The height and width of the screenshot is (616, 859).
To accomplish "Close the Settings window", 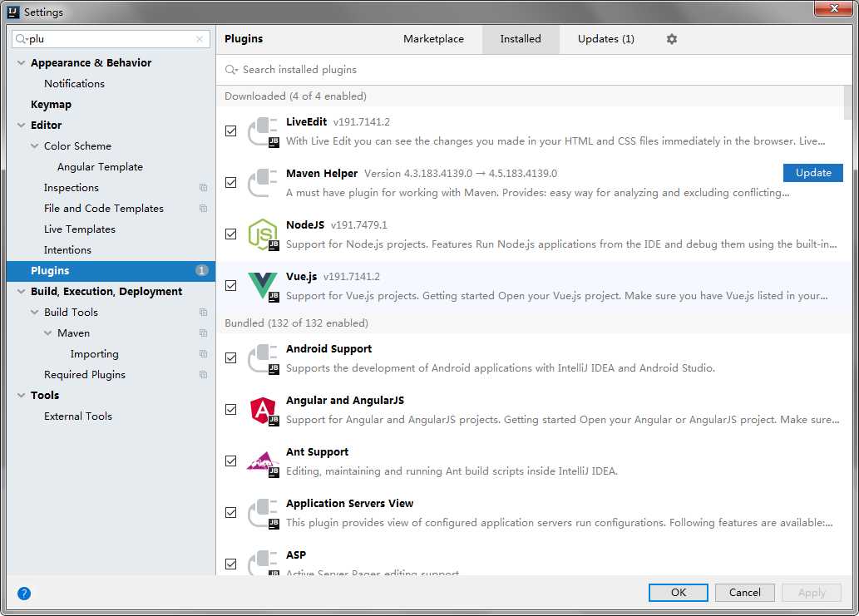I will 833,9.
